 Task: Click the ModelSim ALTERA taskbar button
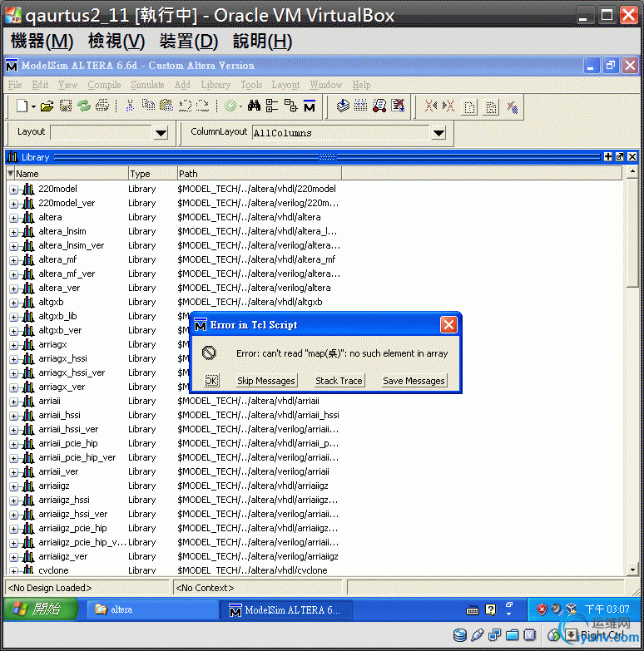286,610
